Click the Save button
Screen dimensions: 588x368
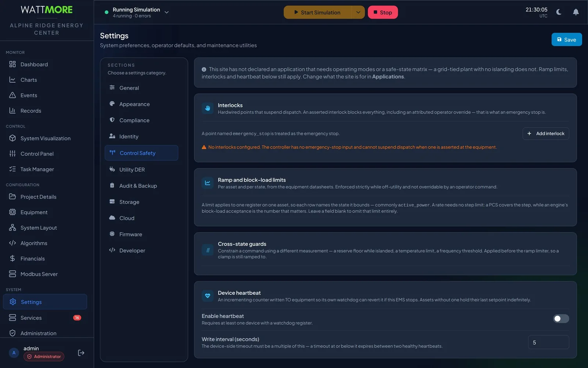[x=567, y=40]
